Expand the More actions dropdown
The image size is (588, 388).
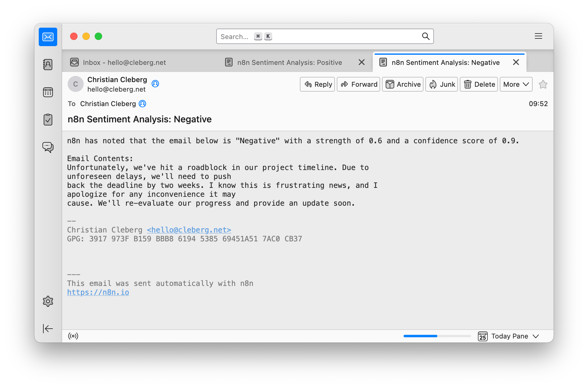tap(516, 84)
